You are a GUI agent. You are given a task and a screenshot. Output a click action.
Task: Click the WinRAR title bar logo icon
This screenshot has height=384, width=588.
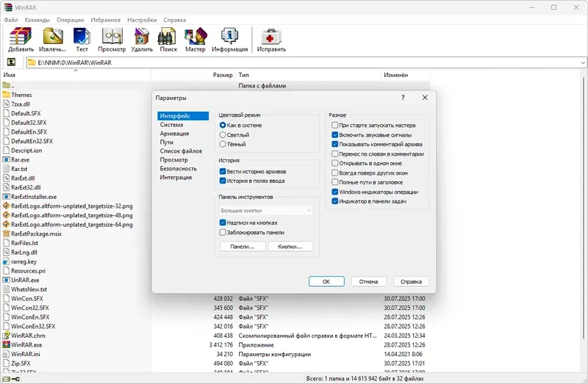[8, 7]
